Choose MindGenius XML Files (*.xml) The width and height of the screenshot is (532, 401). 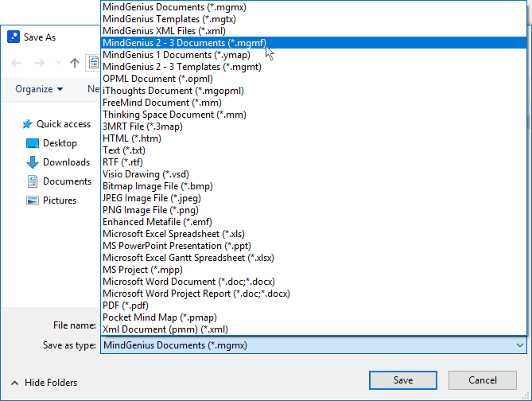click(x=313, y=31)
